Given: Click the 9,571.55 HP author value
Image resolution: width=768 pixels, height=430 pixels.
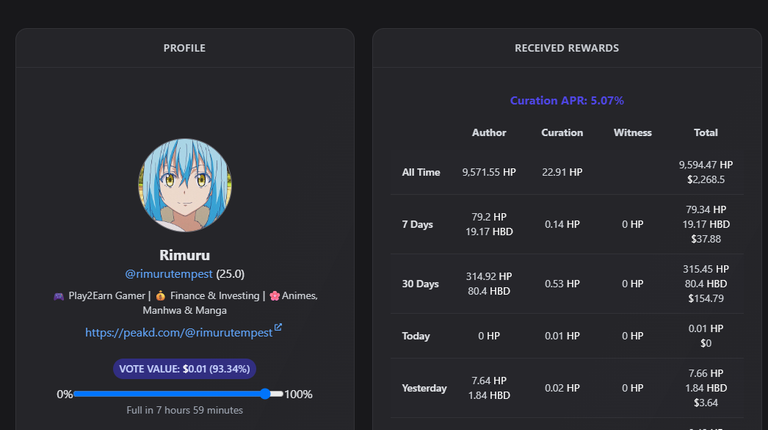Looking at the screenshot, I should pyautogui.click(x=489, y=172).
